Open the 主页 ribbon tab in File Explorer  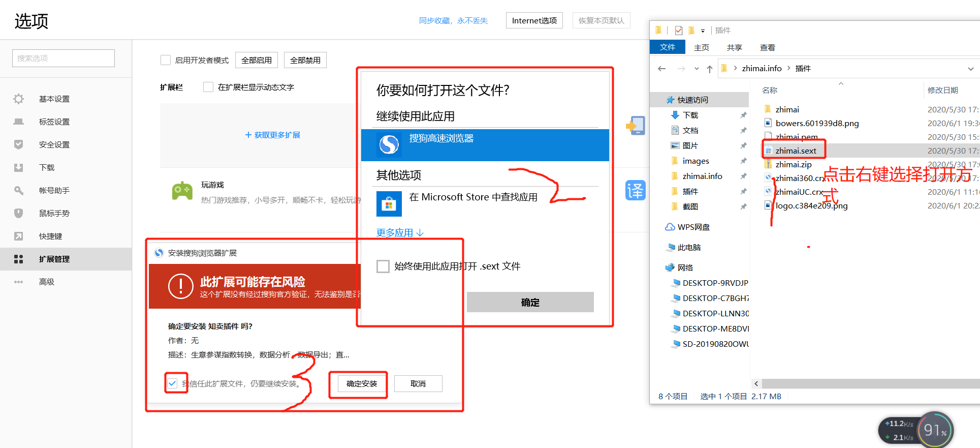702,47
